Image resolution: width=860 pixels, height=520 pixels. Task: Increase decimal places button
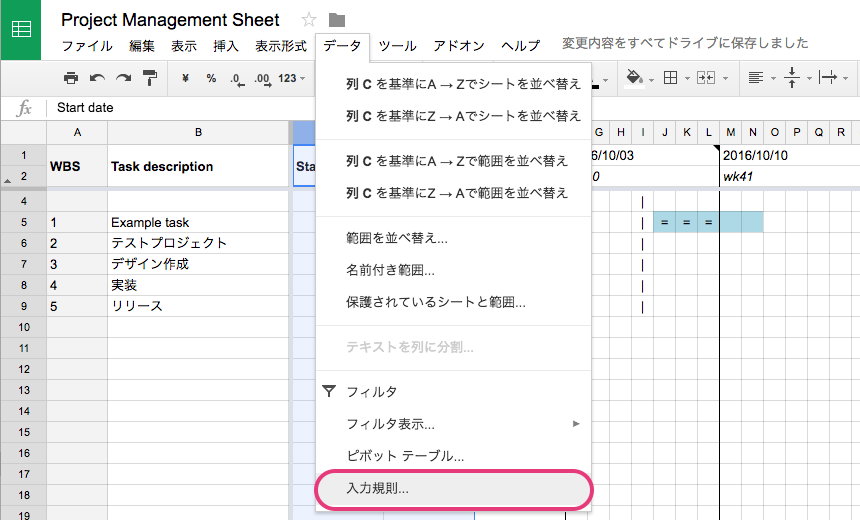pyautogui.click(x=262, y=80)
